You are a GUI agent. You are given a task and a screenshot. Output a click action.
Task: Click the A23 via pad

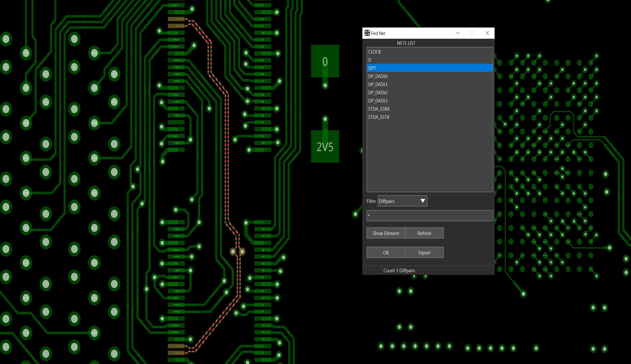(94, 298)
